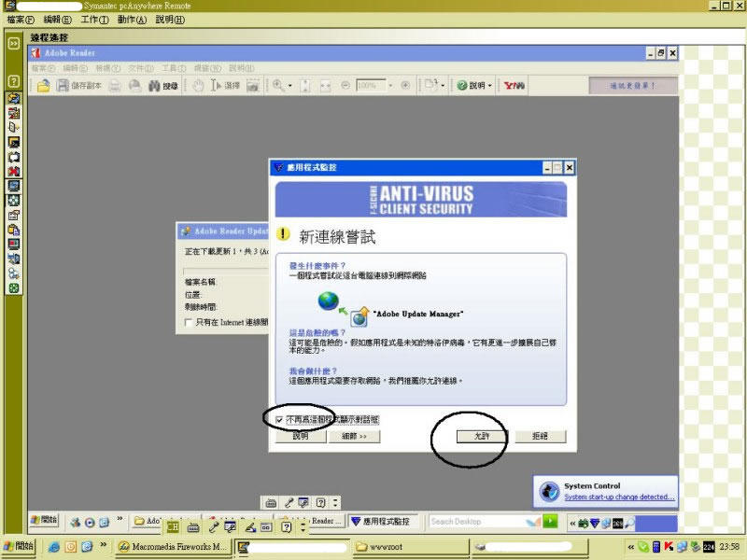Image resolution: width=747 pixels, height=560 pixels.
Task: Open pcAnywhere 動作(A) menu
Action: 132,20
